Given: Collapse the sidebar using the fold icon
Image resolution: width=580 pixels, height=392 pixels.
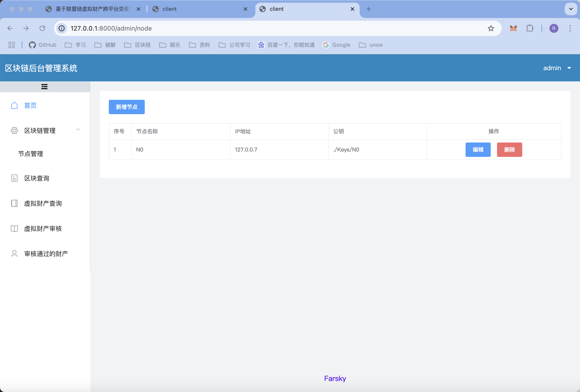Looking at the screenshot, I should pyautogui.click(x=45, y=87).
